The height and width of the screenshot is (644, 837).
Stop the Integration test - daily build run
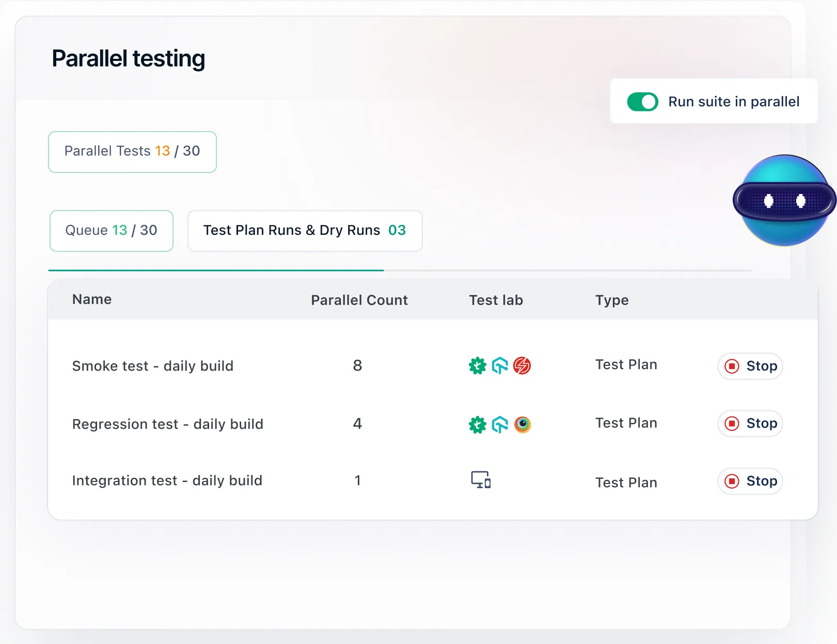[750, 481]
